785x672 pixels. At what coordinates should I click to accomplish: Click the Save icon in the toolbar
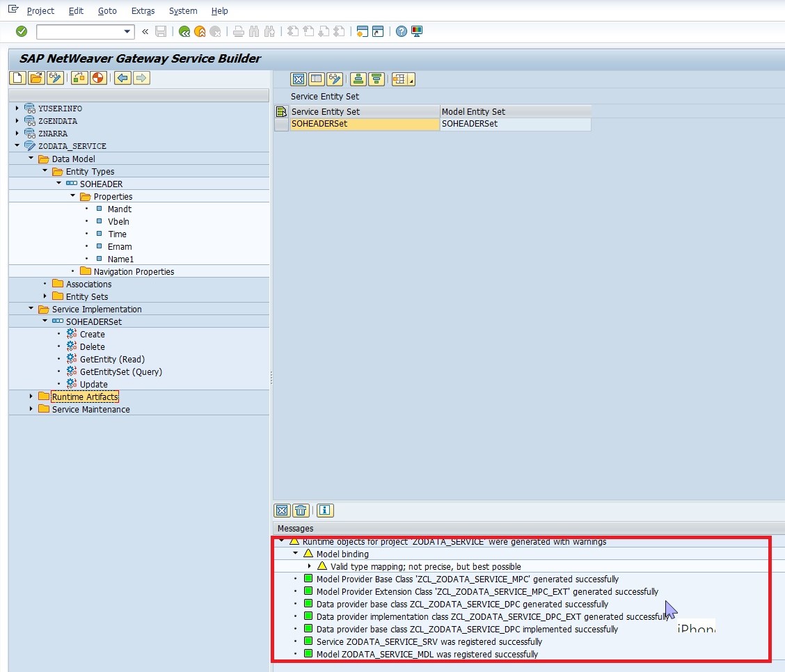tap(161, 31)
